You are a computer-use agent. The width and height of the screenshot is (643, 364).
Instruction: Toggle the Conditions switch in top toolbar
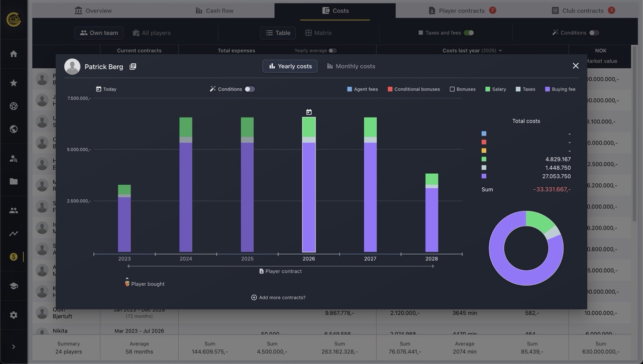point(594,33)
